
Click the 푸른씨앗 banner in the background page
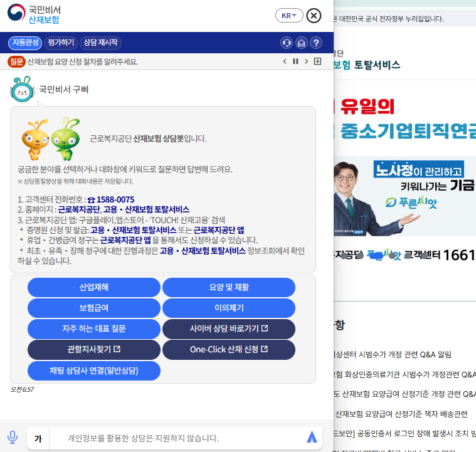(x=405, y=197)
